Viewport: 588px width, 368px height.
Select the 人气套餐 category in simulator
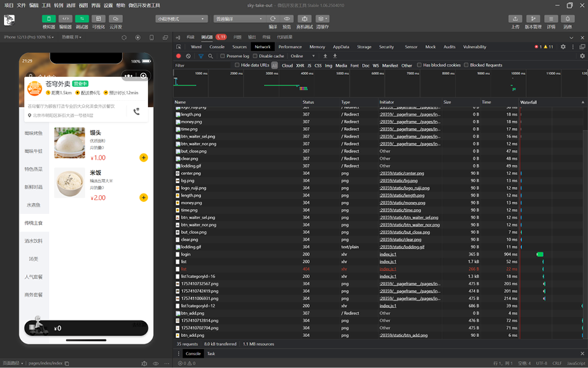[34, 277]
